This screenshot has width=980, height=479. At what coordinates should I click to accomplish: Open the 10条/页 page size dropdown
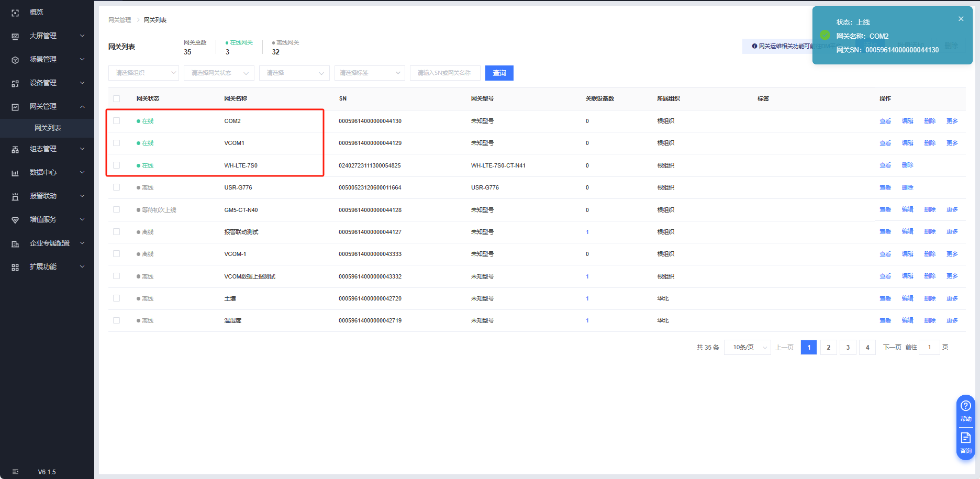click(x=747, y=348)
